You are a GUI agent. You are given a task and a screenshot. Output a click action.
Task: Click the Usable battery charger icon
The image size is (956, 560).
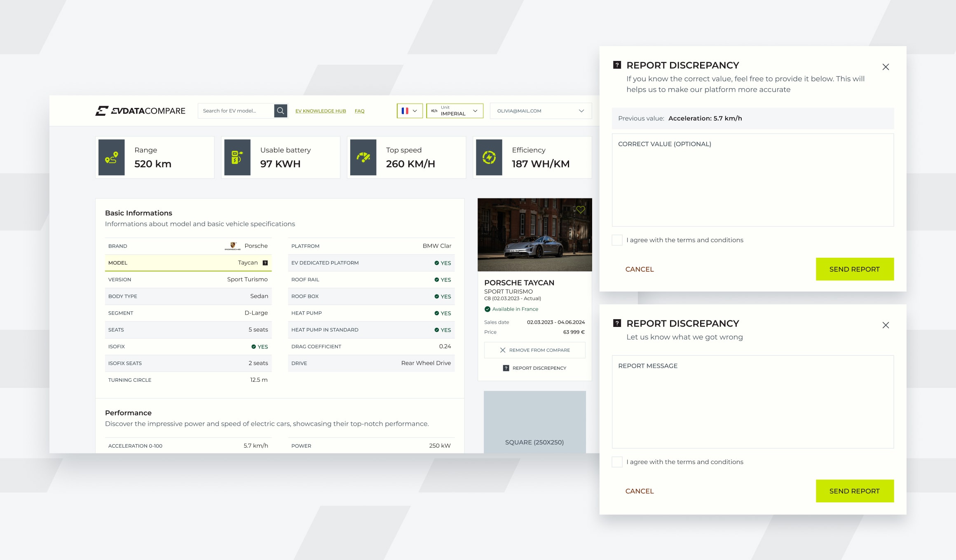(237, 157)
